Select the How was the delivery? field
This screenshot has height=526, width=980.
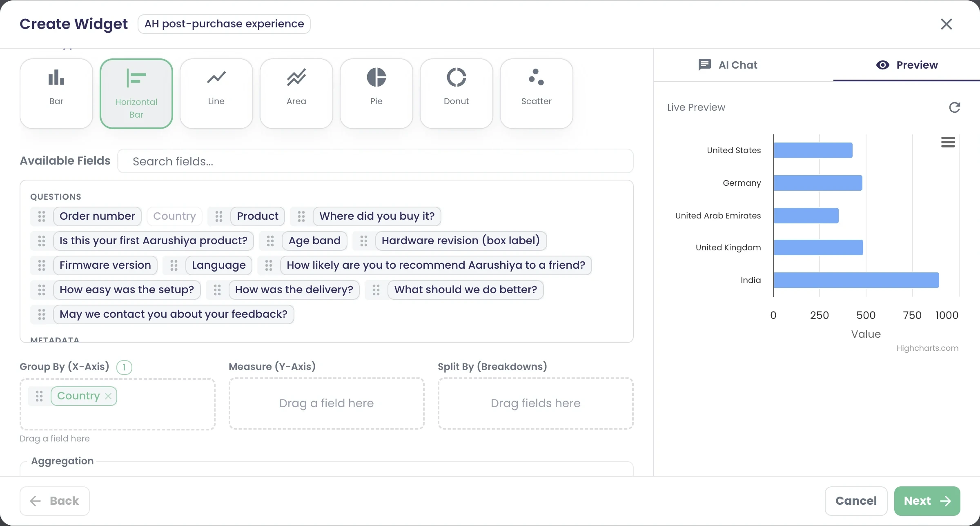coord(294,290)
